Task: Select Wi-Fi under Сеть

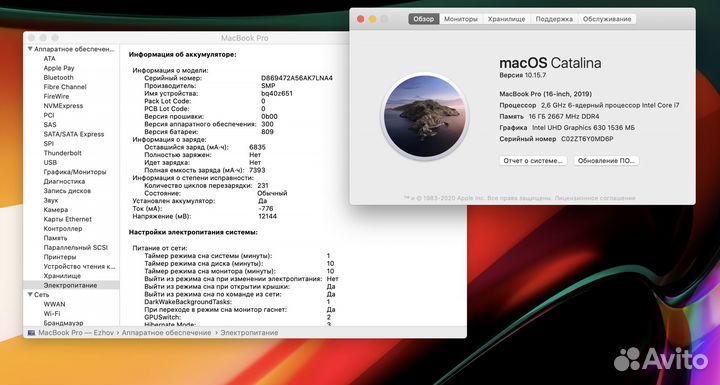Action: (51, 313)
